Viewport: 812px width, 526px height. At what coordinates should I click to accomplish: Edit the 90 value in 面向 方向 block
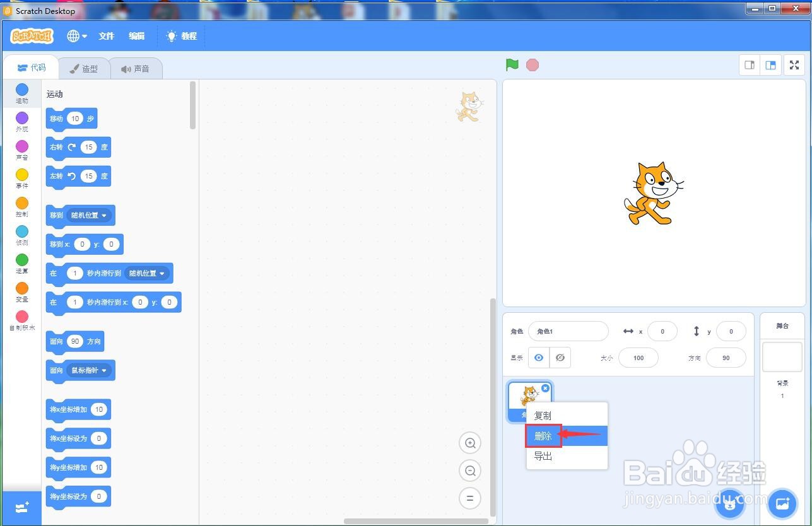click(x=75, y=341)
